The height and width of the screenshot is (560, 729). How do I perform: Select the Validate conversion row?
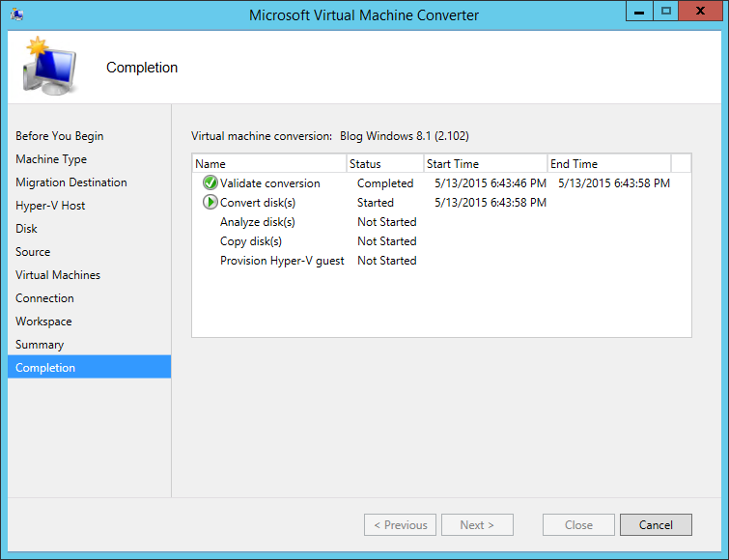(x=441, y=183)
